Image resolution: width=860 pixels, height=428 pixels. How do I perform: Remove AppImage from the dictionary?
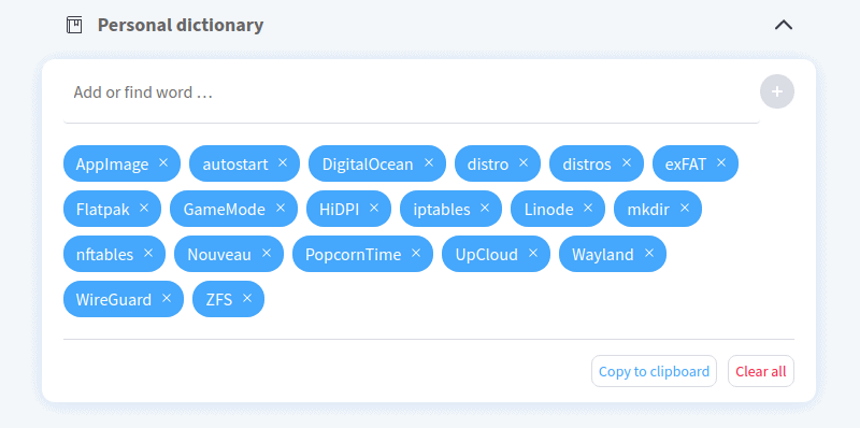[163, 163]
